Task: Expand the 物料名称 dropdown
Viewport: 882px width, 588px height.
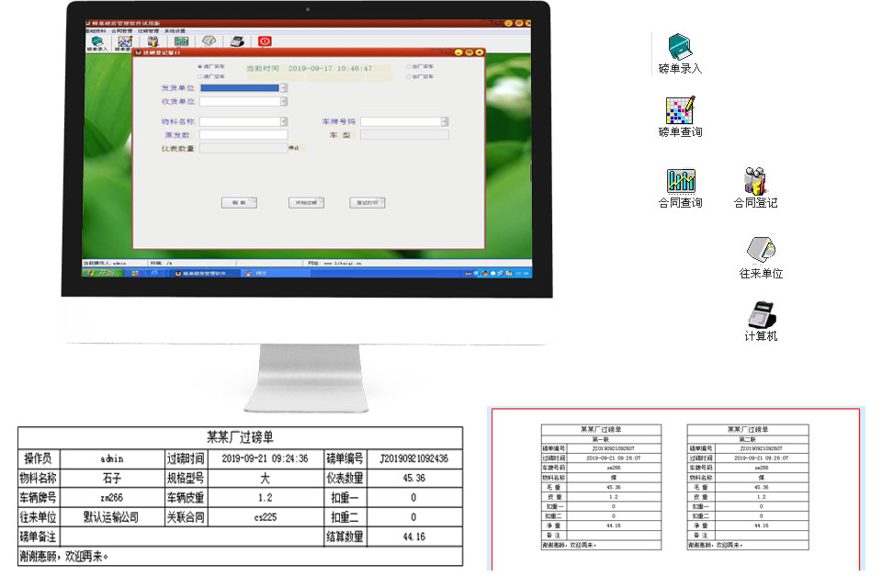Action: coord(284,121)
